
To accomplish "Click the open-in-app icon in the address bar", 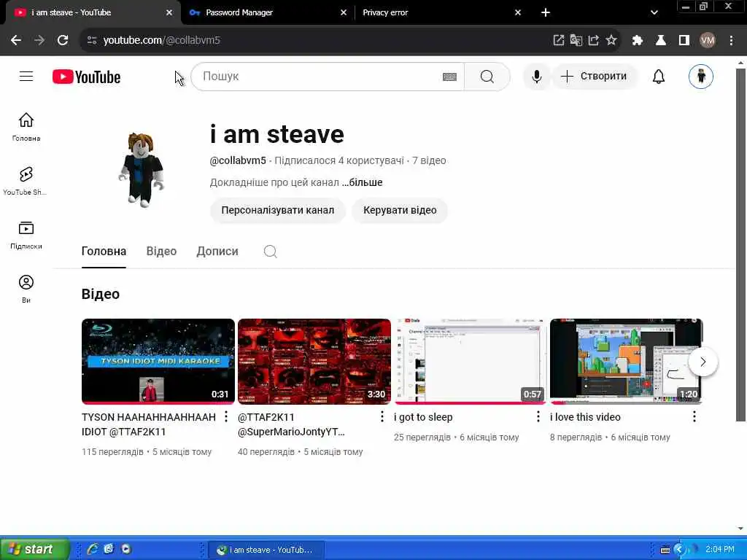I will click(x=558, y=41).
